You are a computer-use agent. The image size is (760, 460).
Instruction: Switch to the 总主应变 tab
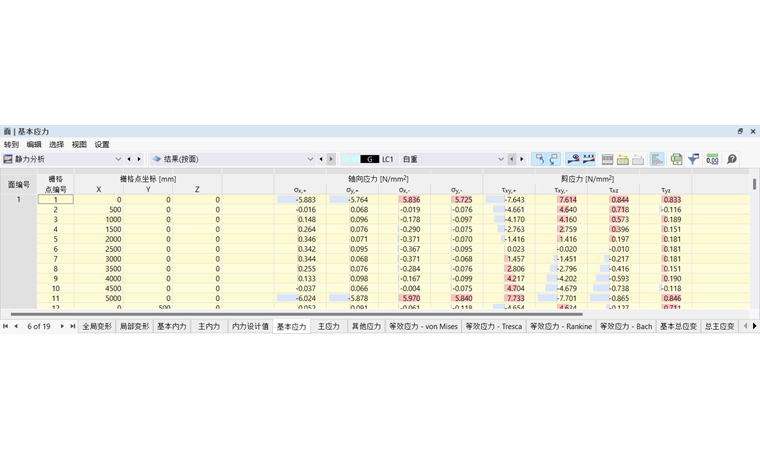(x=719, y=326)
